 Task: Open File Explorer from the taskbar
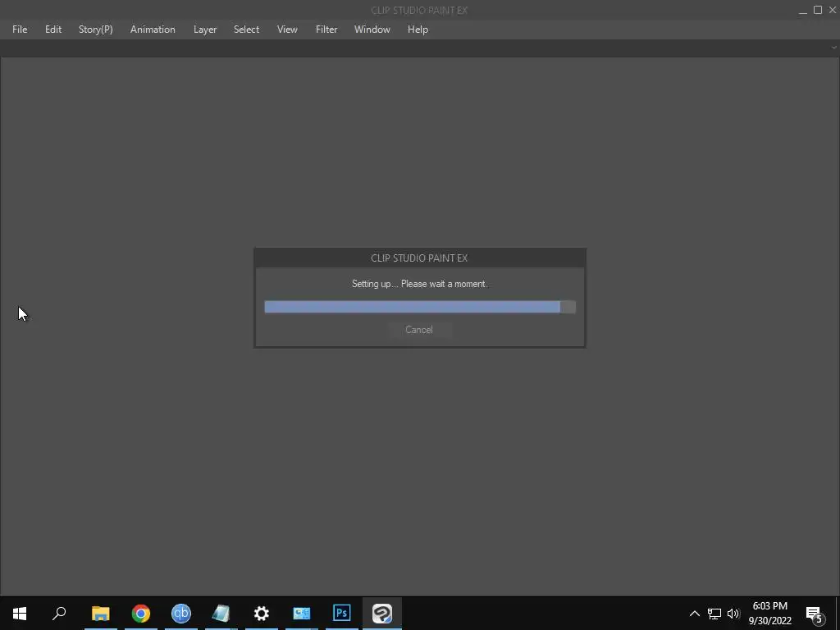100,614
